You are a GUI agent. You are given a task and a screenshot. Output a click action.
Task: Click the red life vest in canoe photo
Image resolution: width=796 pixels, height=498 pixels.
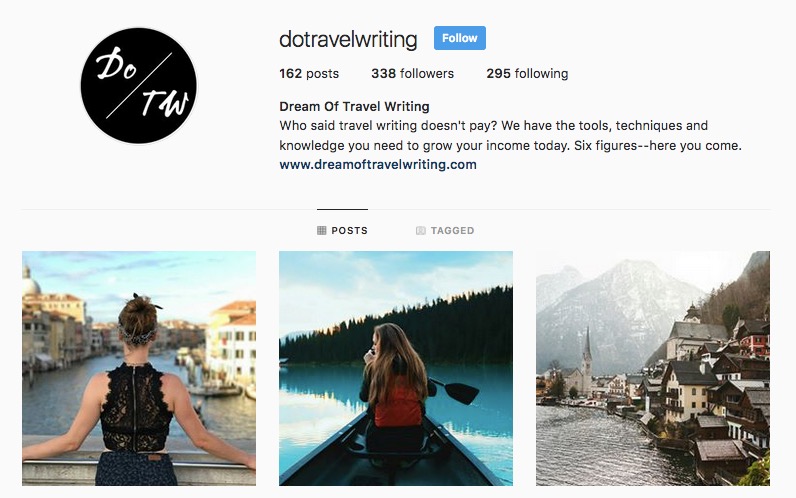point(398,407)
